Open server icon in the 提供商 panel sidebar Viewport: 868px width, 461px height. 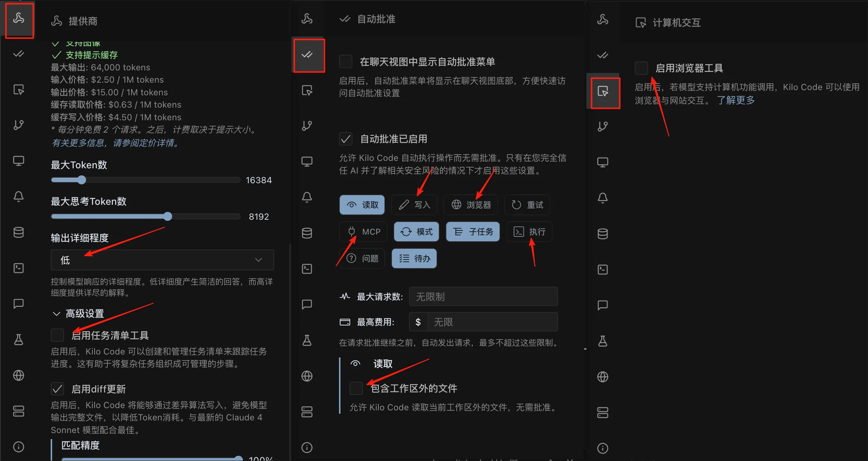pos(19,411)
